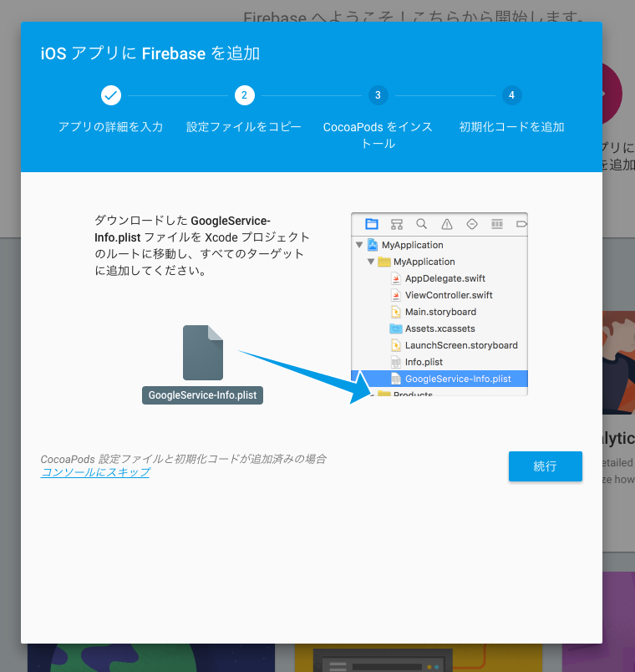Click the 設定ファイルをコピー step label
The image size is (635, 672).
(x=244, y=127)
